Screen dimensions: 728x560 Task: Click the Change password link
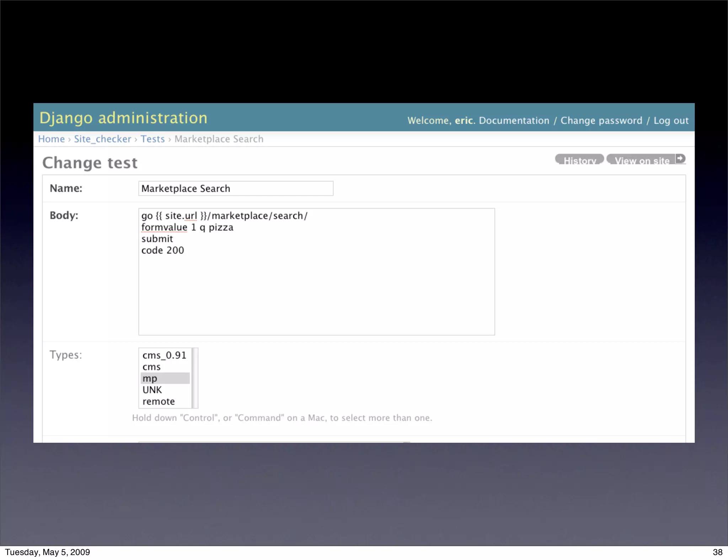coord(601,120)
